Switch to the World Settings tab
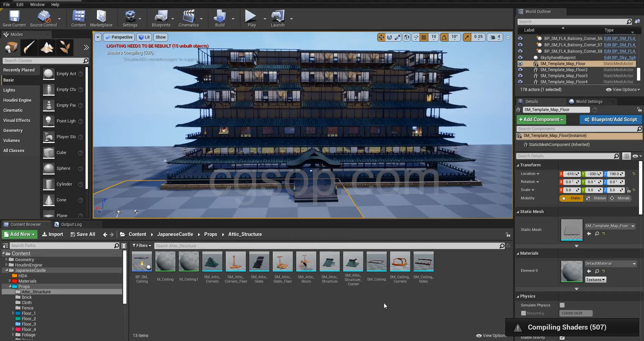The height and width of the screenshot is (341, 644). 589,102
